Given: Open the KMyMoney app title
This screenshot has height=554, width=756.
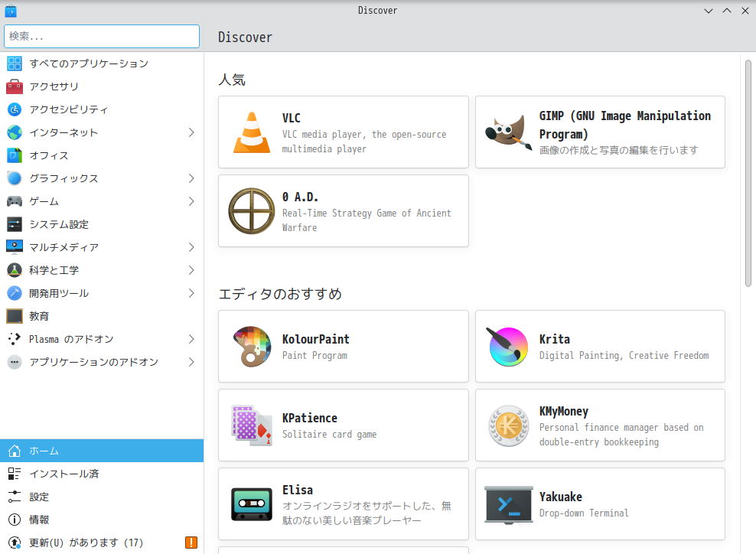Looking at the screenshot, I should 564,411.
